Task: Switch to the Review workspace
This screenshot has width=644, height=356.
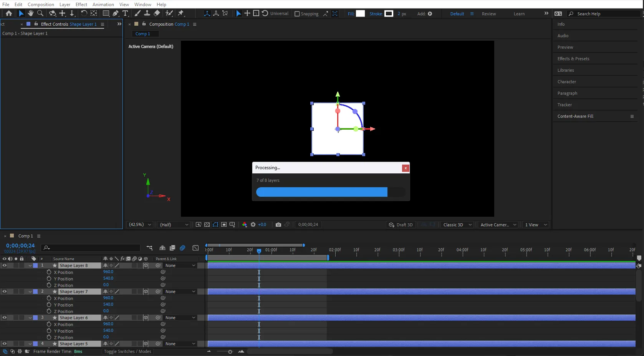Action: pyautogui.click(x=488, y=14)
